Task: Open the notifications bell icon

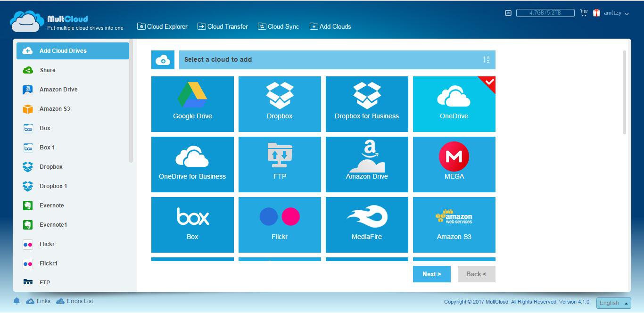Action: pos(17,301)
